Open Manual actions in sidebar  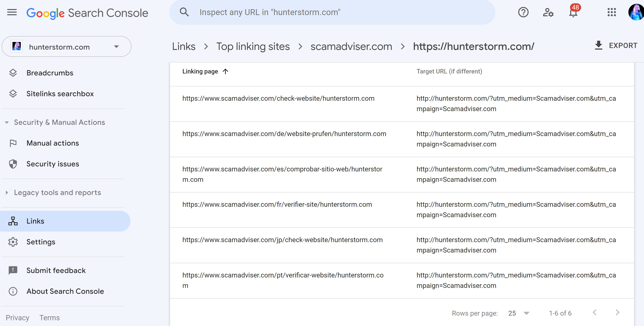[52, 143]
